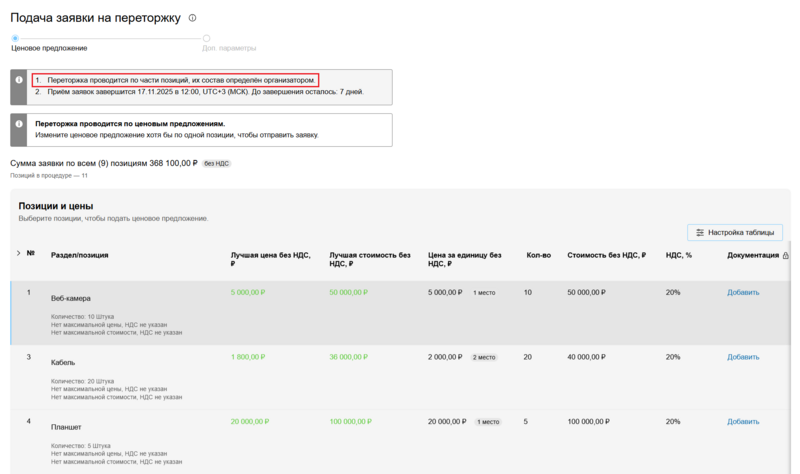Select the Веб-камера position row
This screenshot has width=800, height=474.
(x=70, y=298)
